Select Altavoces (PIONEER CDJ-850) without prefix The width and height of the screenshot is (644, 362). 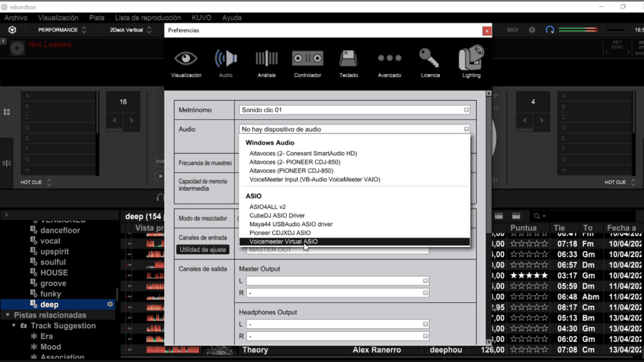[291, 171]
